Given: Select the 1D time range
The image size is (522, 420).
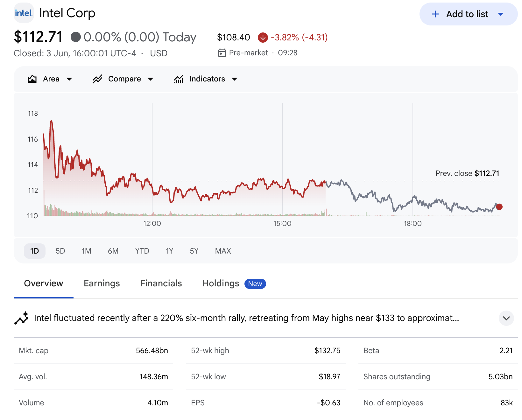Looking at the screenshot, I should coord(35,251).
